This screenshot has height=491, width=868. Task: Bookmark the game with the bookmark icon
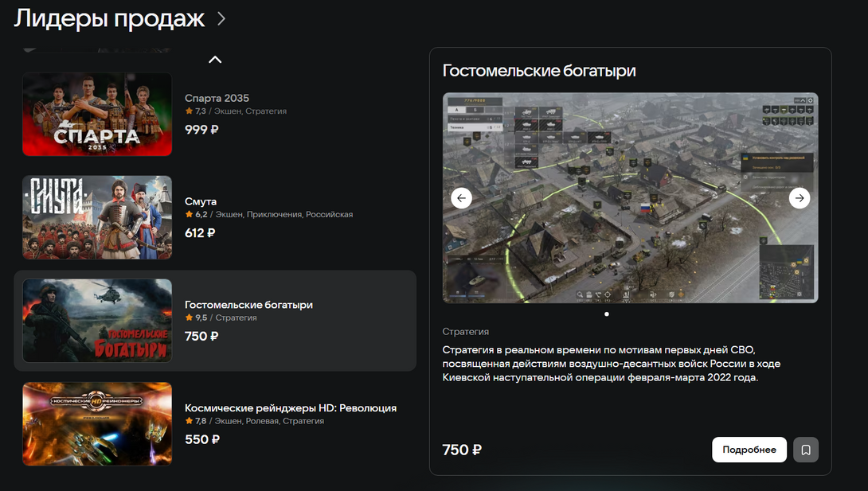pos(806,450)
